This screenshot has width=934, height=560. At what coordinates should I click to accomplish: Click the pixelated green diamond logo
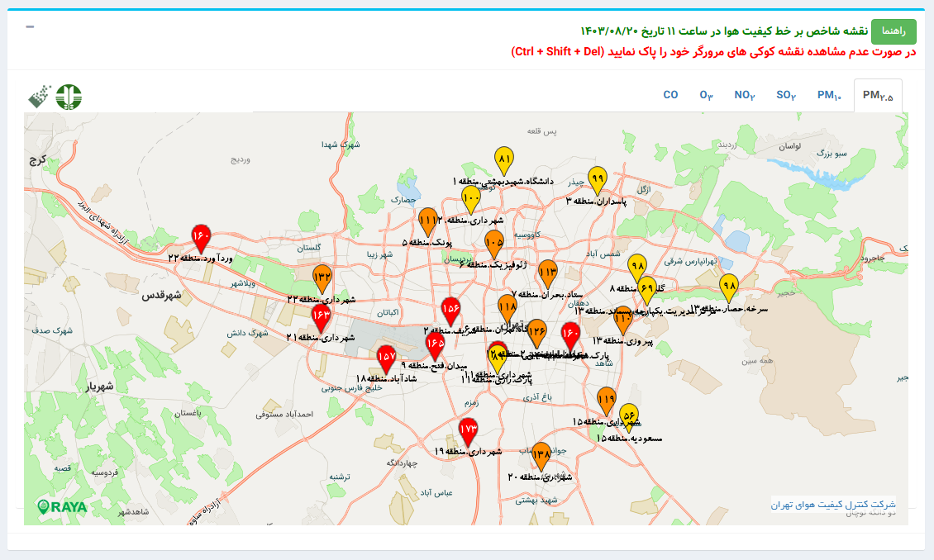click(39, 97)
